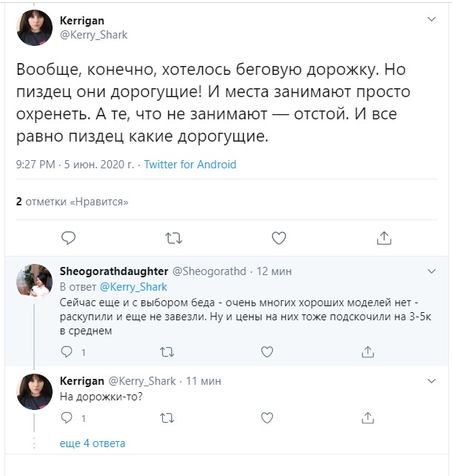
Task: Reply to Kerrigan's "На дорожки-то?" comment
Action: point(67,419)
